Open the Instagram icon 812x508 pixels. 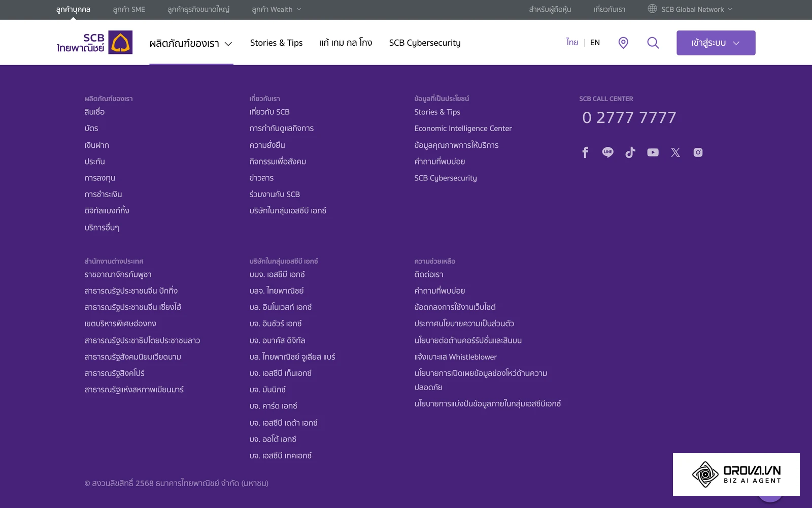698,152
